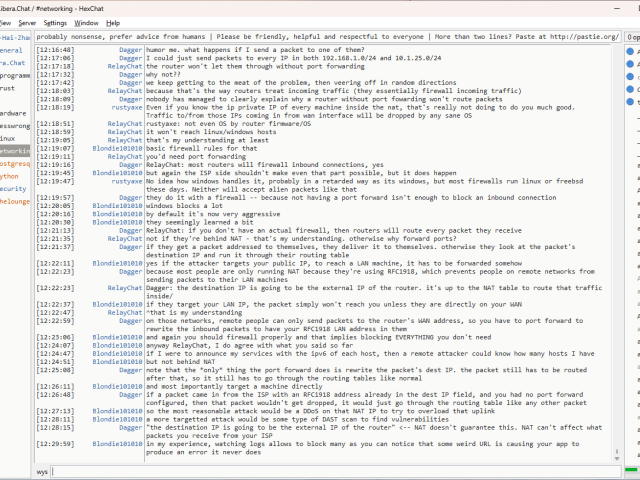Select the lesswrong channel in sidebar
Viewport: 640px width, 480px height.
pos(14,126)
